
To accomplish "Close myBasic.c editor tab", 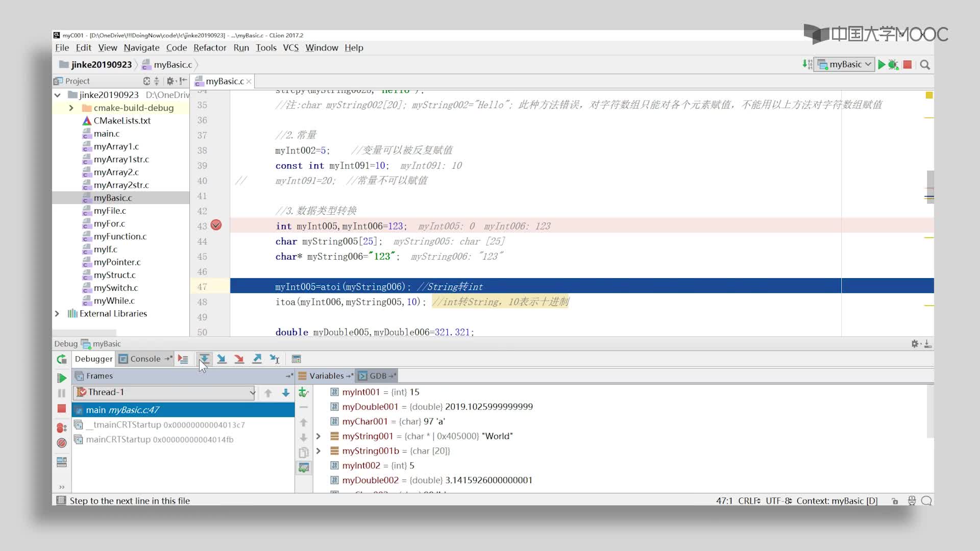I will [x=249, y=82].
